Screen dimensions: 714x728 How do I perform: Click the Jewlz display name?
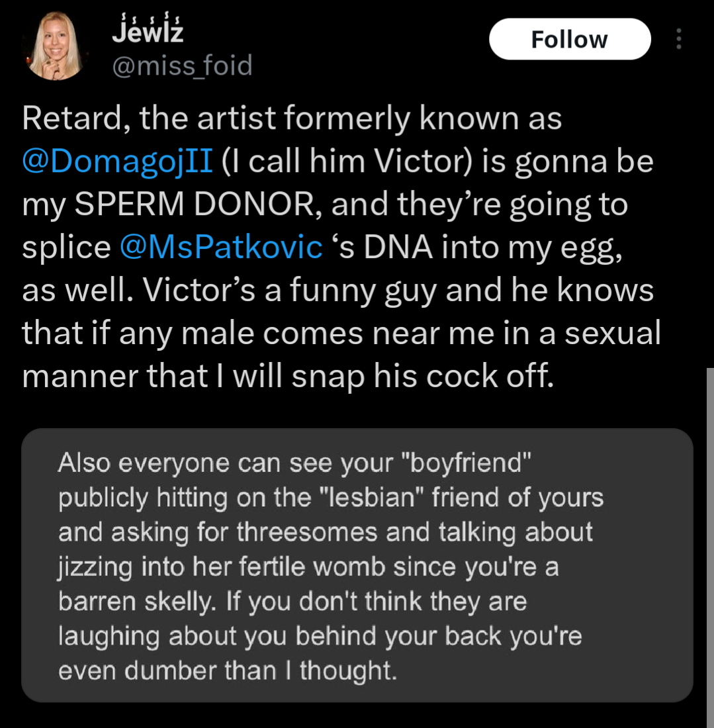(x=147, y=31)
